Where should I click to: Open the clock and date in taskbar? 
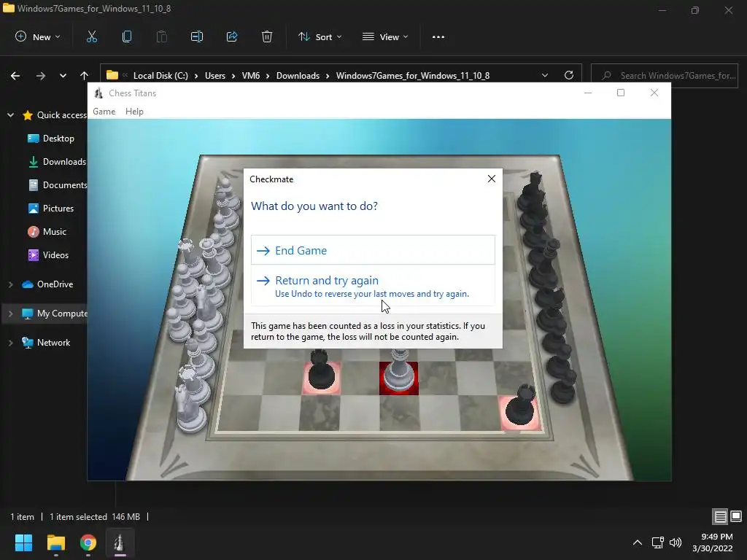(x=712, y=542)
